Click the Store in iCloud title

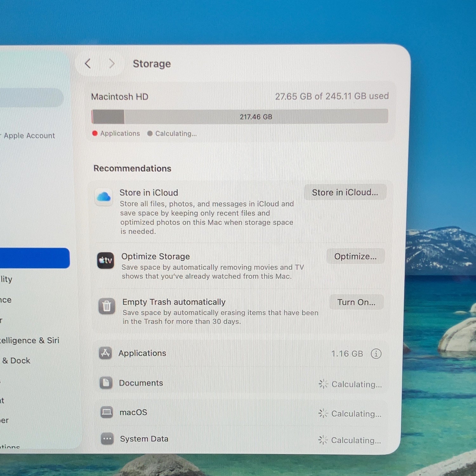[149, 193]
